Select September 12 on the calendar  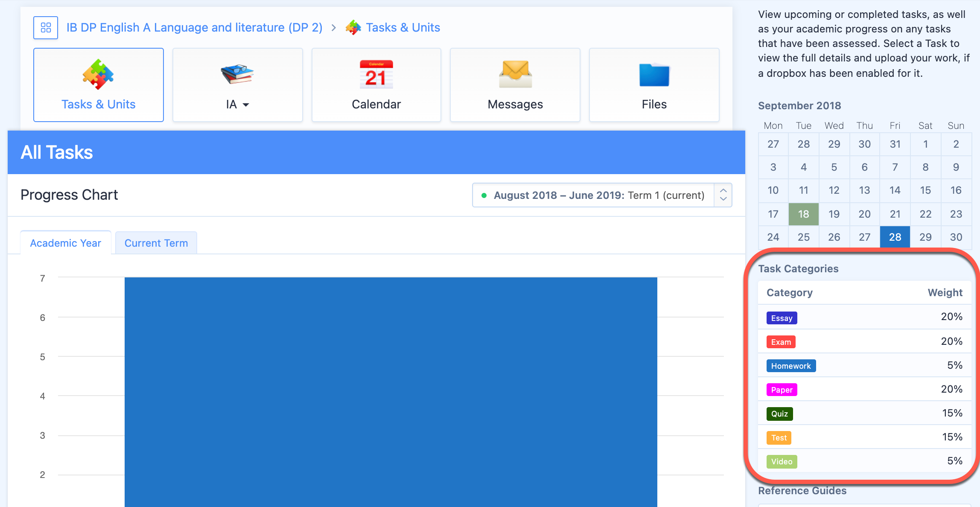point(834,190)
